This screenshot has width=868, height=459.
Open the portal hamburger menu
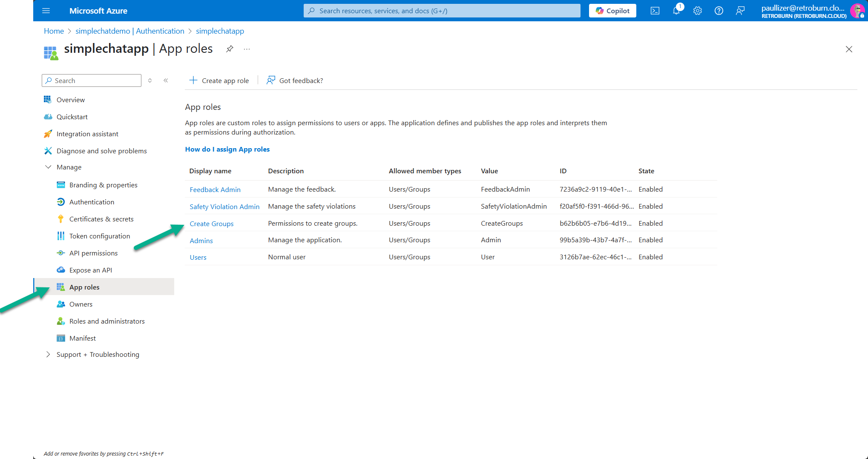pyautogui.click(x=46, y=11)
